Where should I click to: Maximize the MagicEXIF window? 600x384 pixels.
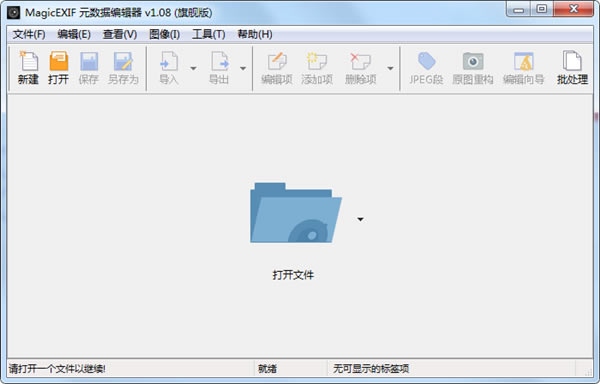[x=541, y=9]
